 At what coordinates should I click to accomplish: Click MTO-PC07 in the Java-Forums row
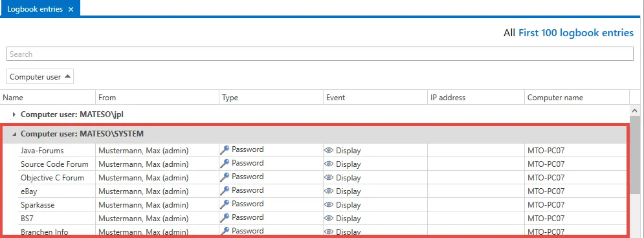coord(546,151)
